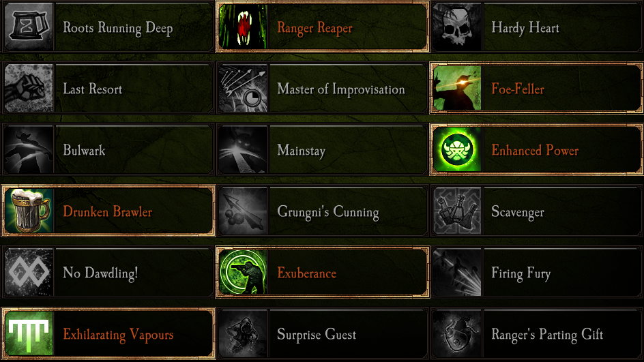Select the Foe-Feller silhouette icon
The width and height of the screenshot is (644, 362).
pos(457,88)
